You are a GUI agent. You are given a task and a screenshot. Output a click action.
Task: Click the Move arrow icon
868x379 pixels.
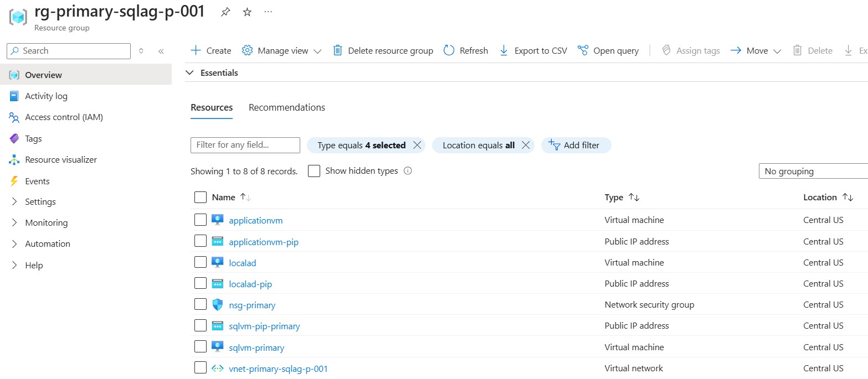(736, 50)
